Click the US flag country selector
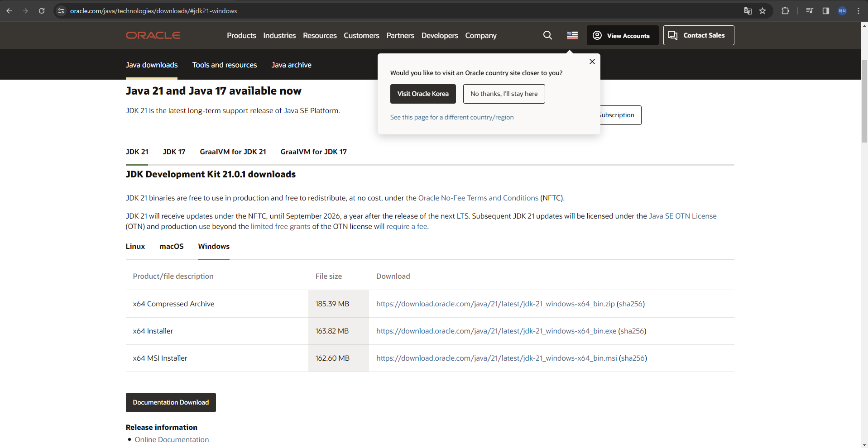This screenshot has width=868, height=448. pos(572,35)
